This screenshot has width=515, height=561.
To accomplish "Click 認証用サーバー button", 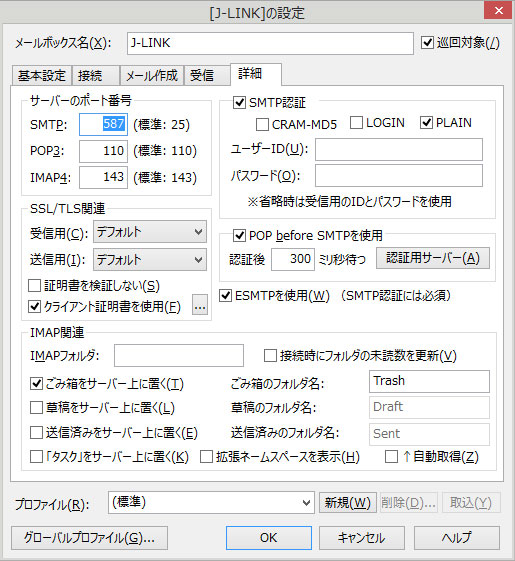I will pos(433,258).
